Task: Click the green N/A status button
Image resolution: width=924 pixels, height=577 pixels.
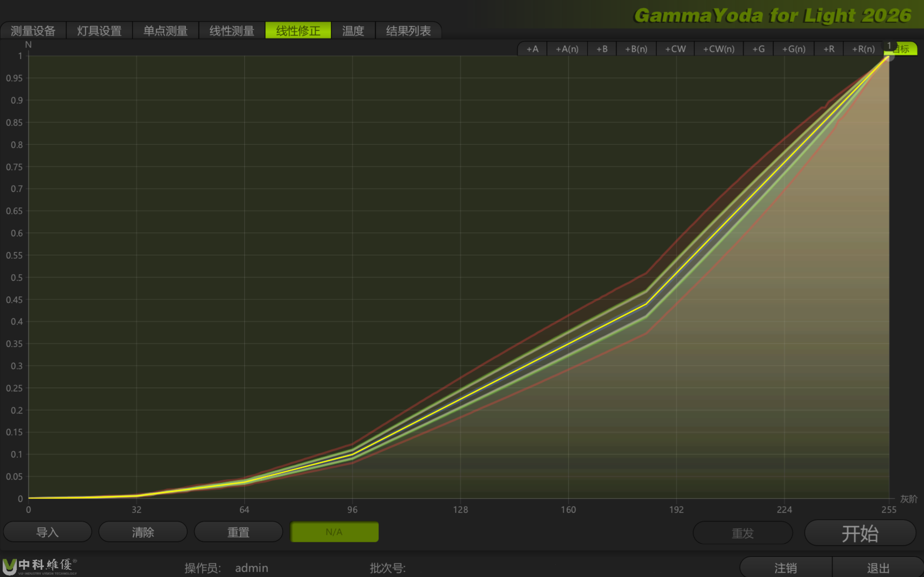Action: point(334,532)
